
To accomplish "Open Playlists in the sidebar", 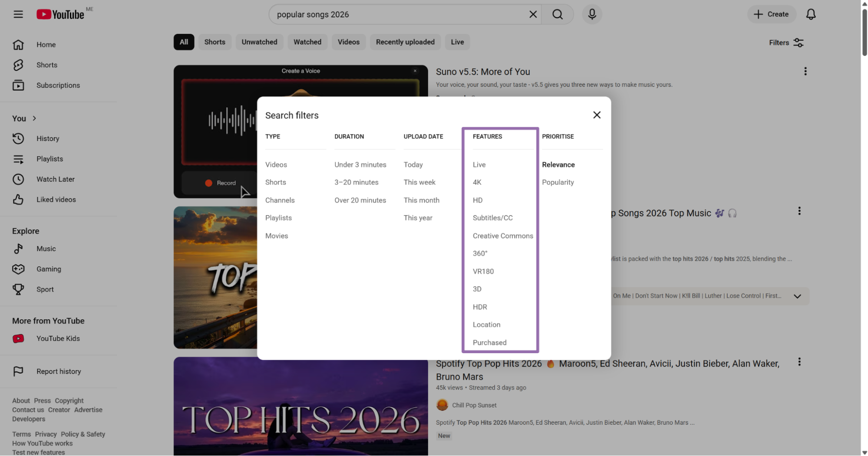I will click(59, 159).
